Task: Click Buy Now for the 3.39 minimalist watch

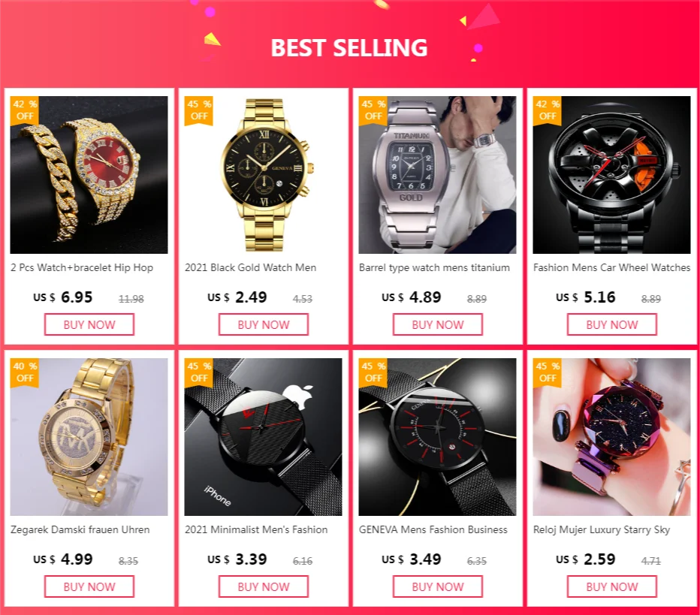Action: coord(264,586)
